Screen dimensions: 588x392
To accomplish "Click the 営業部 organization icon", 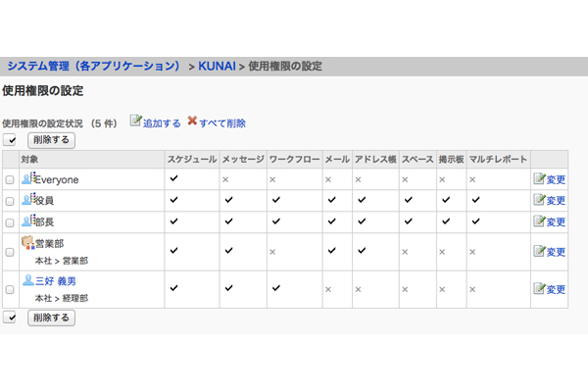I will [x=27, y=242].
